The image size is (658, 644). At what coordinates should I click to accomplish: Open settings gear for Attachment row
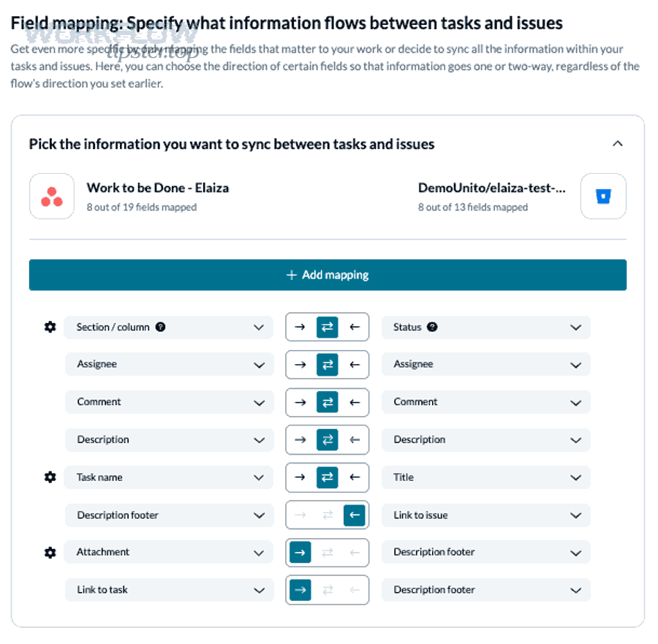[50, 553]
